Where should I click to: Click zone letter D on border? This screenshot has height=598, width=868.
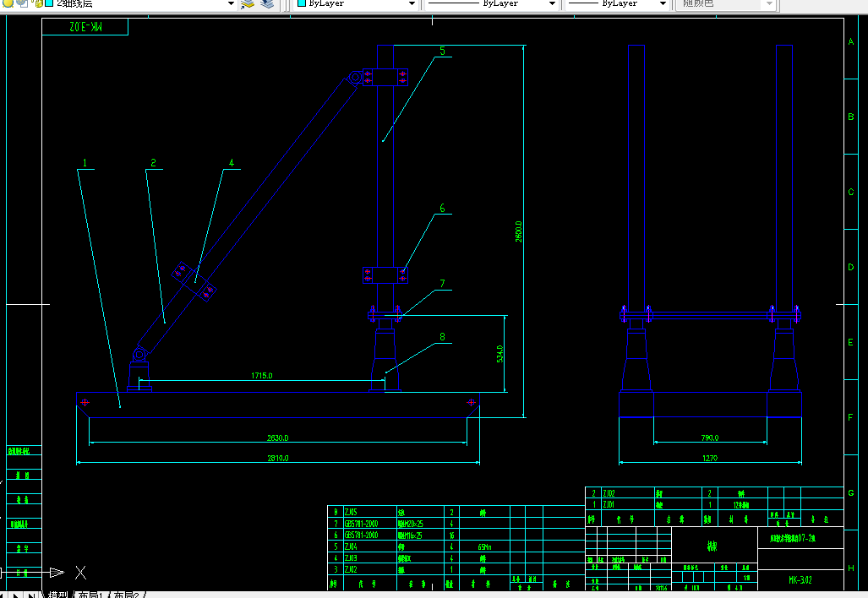pyautogui.click(x=851, y=267)
